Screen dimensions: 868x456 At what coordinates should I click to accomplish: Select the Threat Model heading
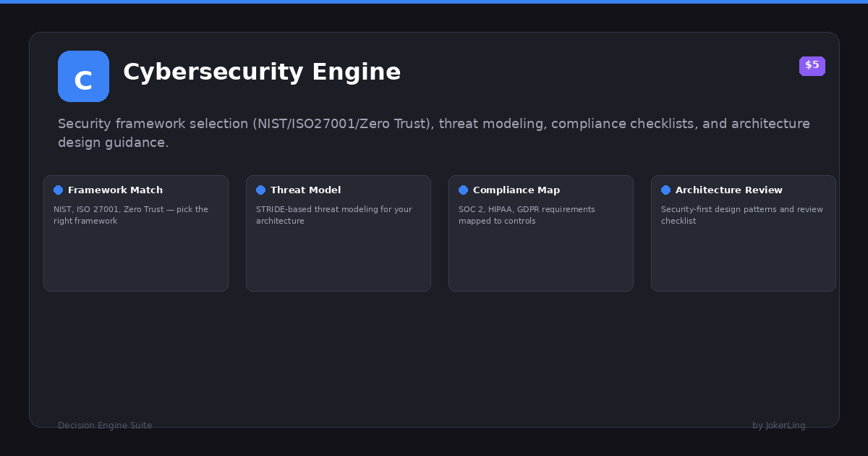pyautogui.click(x=305, y=190)
